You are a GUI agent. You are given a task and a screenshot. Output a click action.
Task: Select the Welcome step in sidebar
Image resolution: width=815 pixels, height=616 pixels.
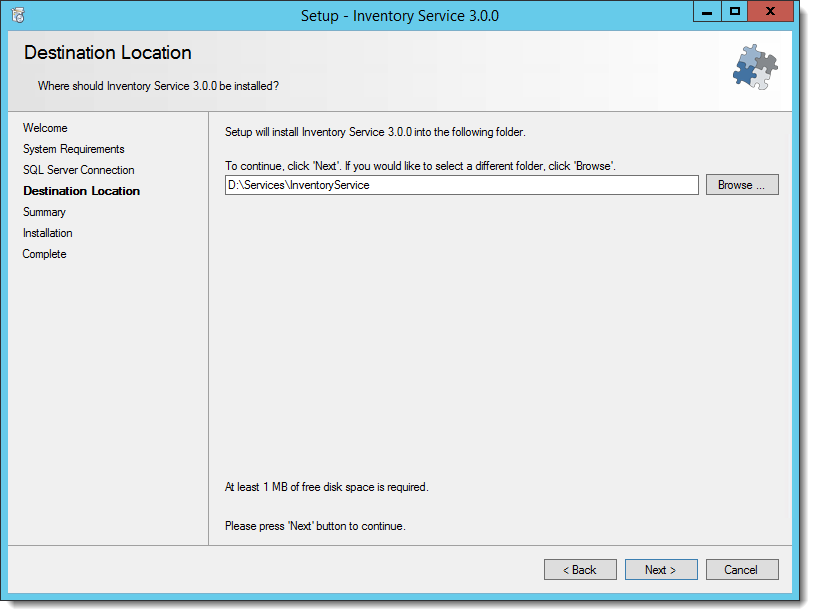pyautogui.click(x=45, y=128)
